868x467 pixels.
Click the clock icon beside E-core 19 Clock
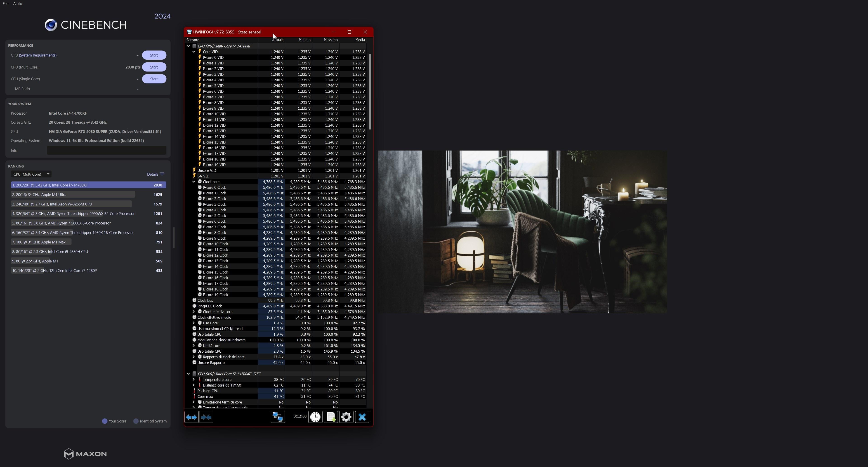pos(200,295)
